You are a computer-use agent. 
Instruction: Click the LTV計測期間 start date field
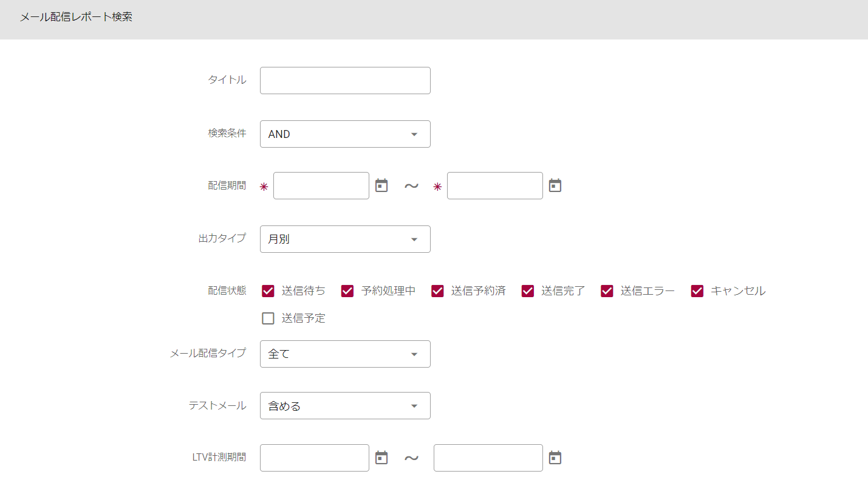[x=314, y=458]
